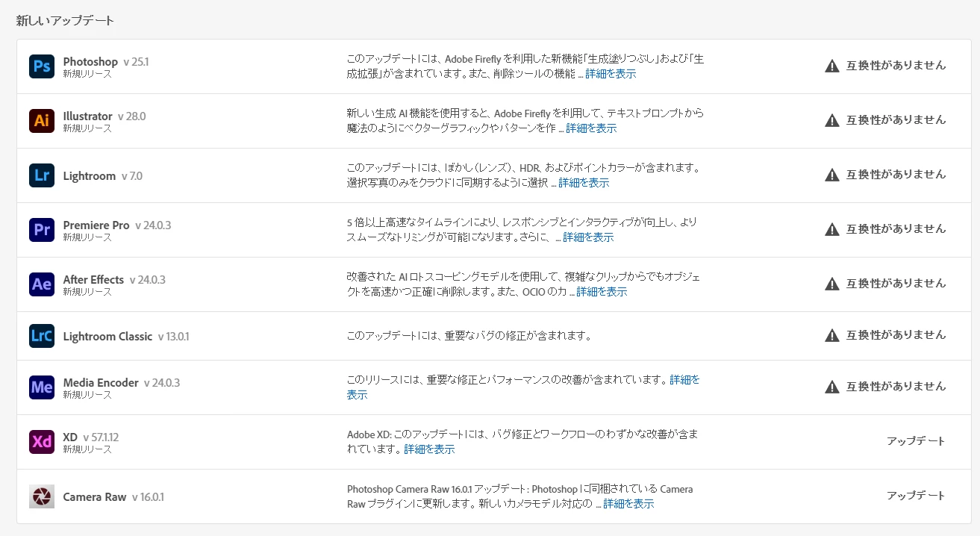Click the Camera Raw aperture icon
The height and width of the screenshot is (536, 980).
point(42,496)
